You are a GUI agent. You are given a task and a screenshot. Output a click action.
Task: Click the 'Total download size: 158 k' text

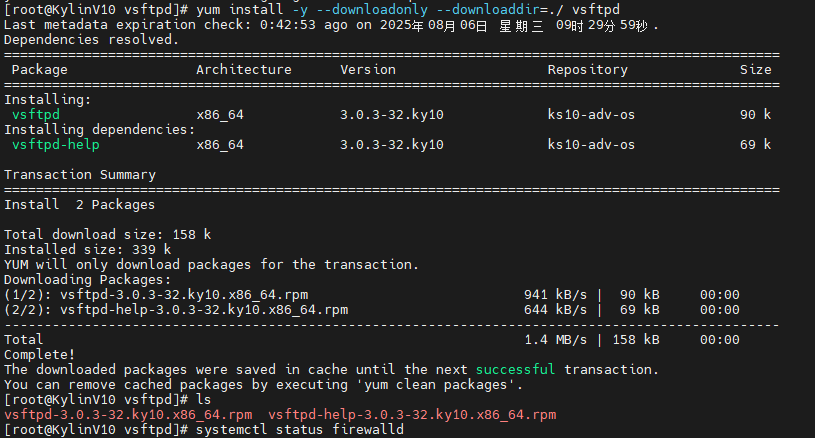coord(104,235)
